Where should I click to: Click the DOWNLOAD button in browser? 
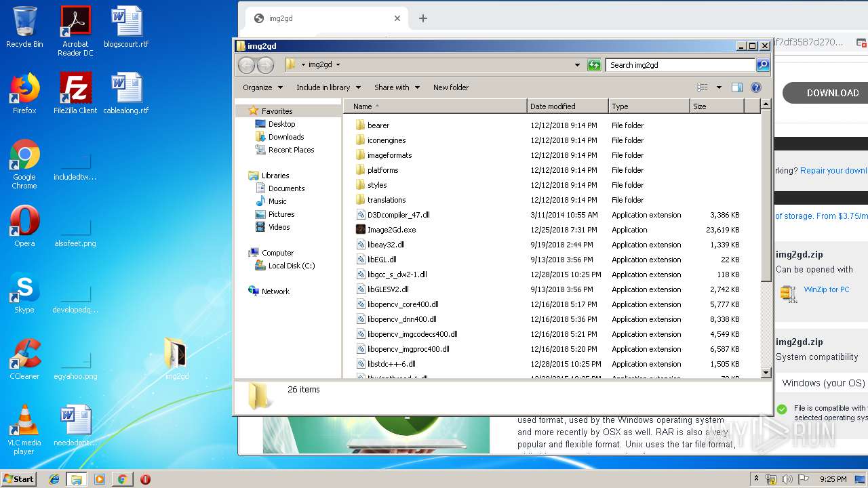pos(825,93)
